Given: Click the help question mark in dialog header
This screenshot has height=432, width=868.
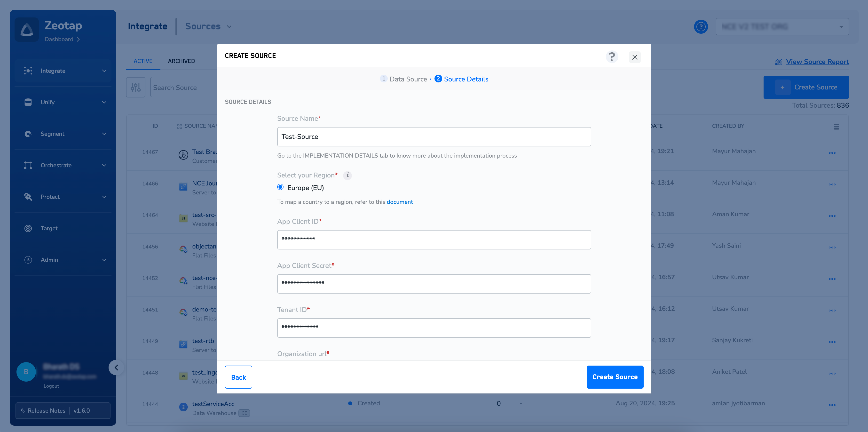Looking at the screenshot, I should [x=612, y=57].
